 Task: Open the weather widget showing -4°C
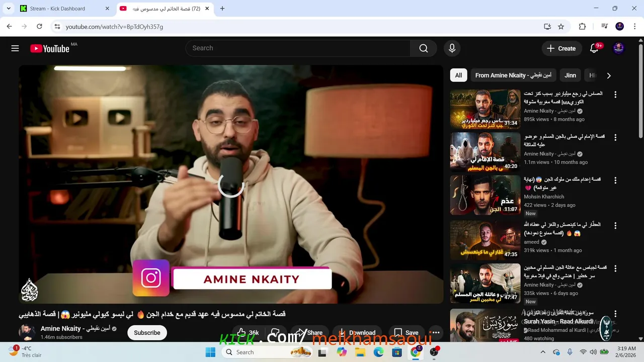26,352
